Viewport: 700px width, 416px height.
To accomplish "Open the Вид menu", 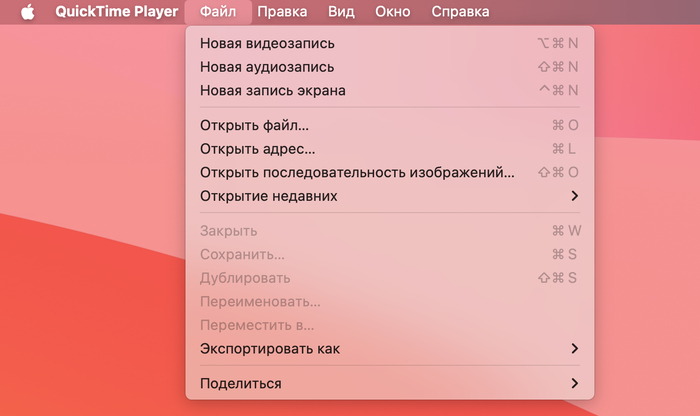I will 341,12.
